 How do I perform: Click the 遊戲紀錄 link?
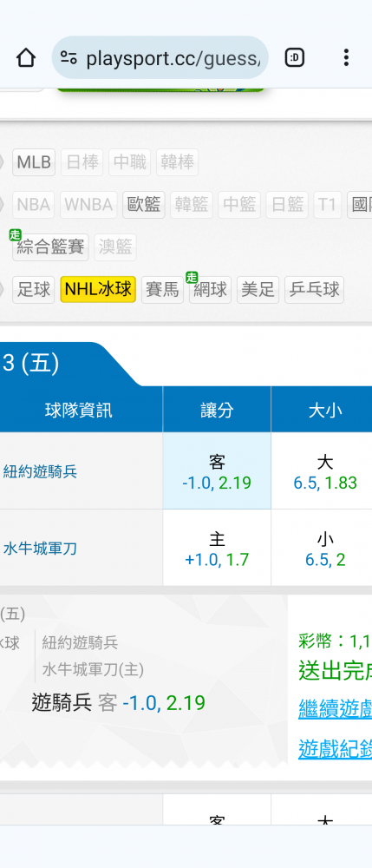tap(335, 749)
